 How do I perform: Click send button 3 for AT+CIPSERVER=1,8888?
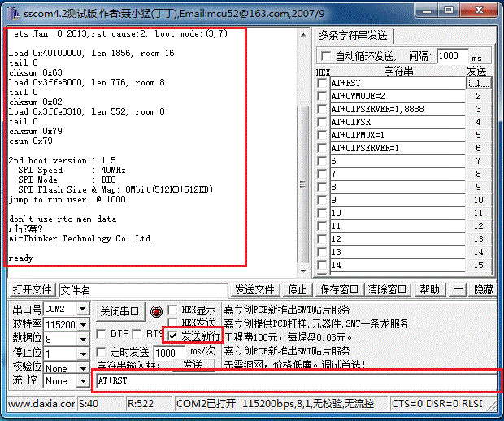coord(479,109)
